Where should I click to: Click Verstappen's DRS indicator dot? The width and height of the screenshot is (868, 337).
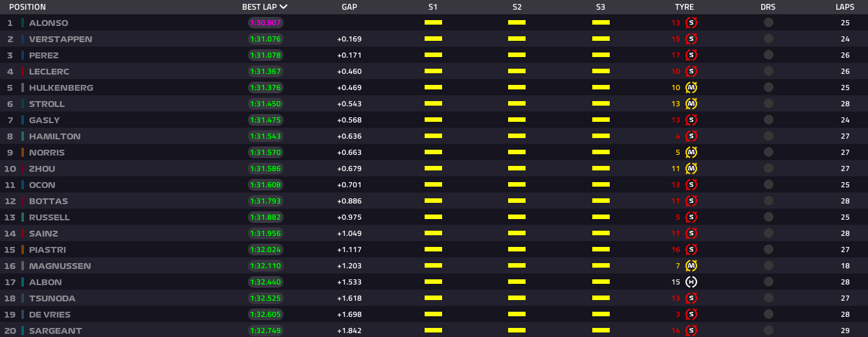point(768,39)
